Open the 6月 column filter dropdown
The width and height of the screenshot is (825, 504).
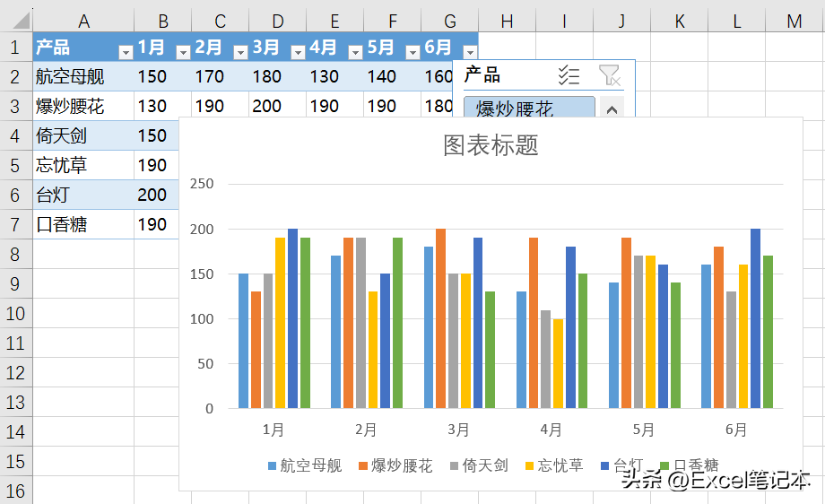(470, 51)
